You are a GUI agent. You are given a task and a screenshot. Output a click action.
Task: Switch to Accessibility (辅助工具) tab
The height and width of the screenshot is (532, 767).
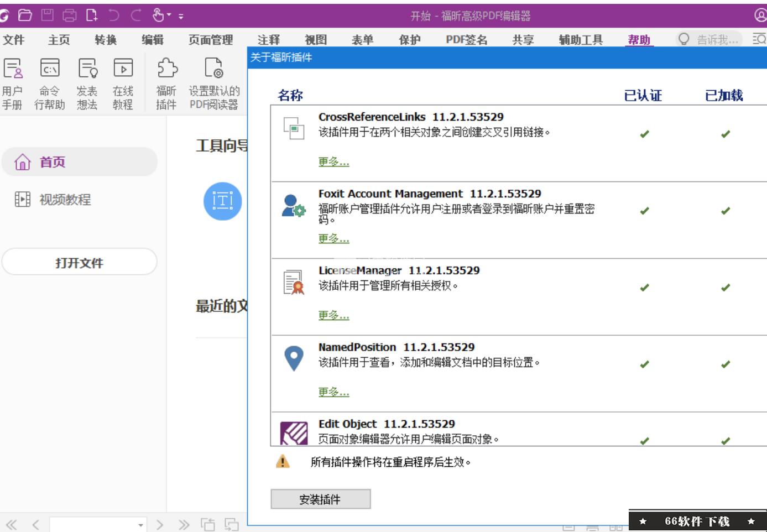pyautogui.click(x=581, y=40)
